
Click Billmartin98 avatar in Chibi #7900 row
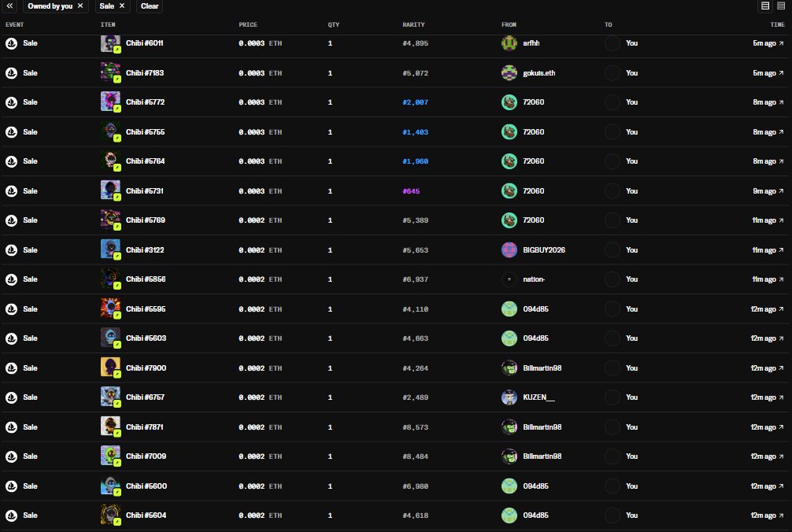pos(509,368)
